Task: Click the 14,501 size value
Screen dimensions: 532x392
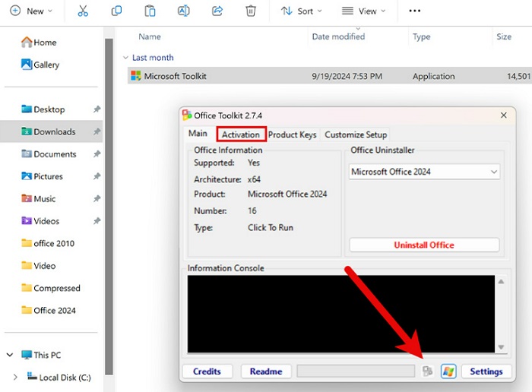Action: coord(518,76)
